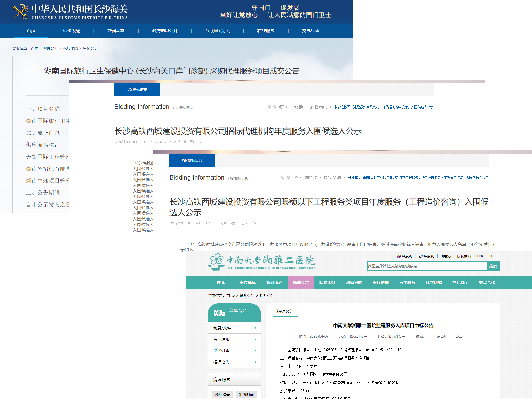
Task: Select the 招标公告 content tab heading
Action: (285, 311)
